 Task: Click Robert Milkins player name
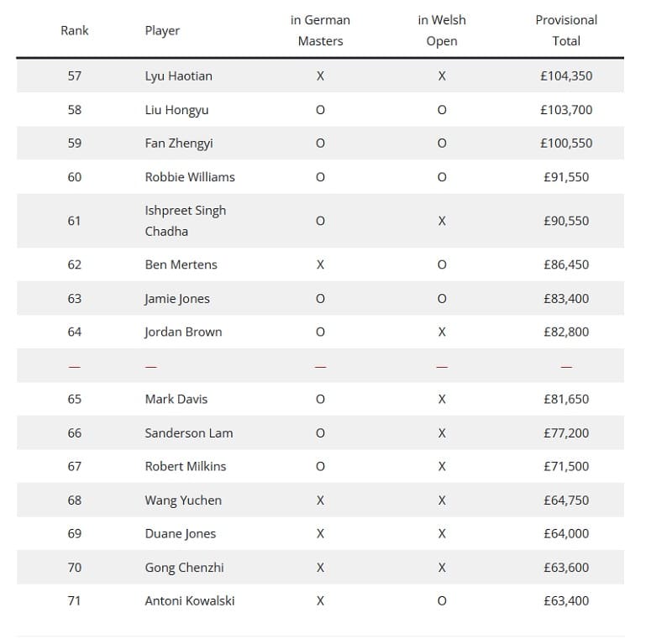click(x=185, y=466)
